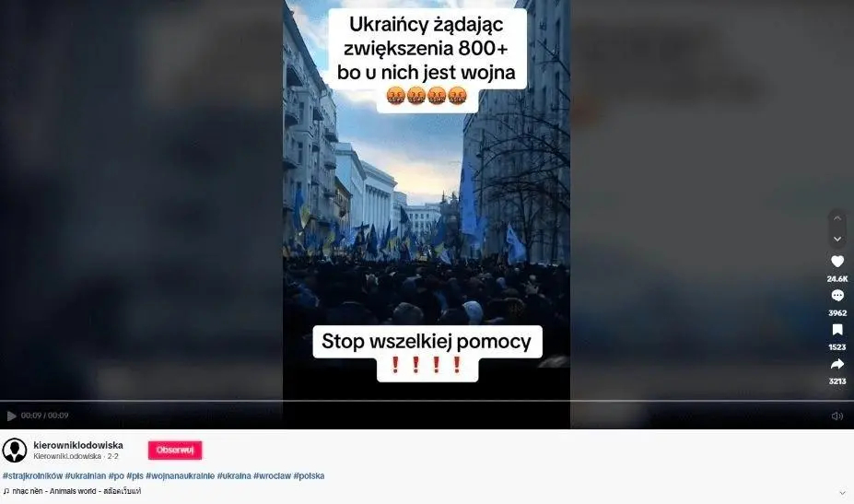Open the #strajkrolników hashtag
The height and width of the screenshot is (504, 854).
point(32,475)
